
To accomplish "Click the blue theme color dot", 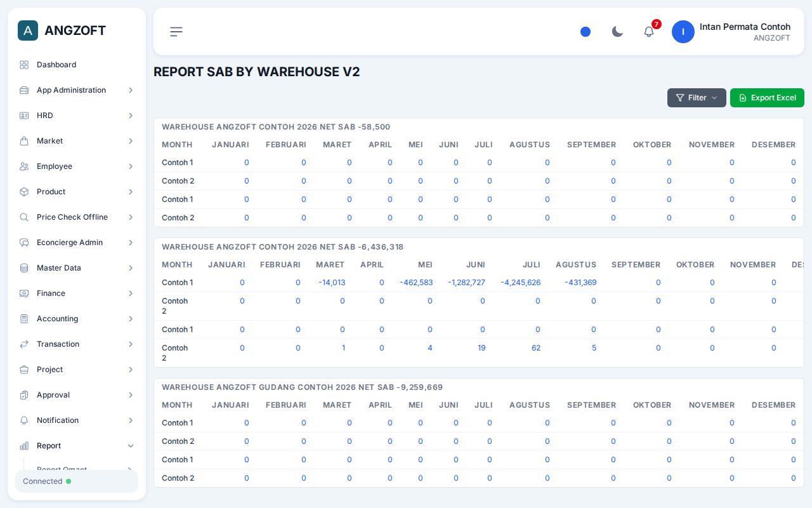I will coord(586,32).
